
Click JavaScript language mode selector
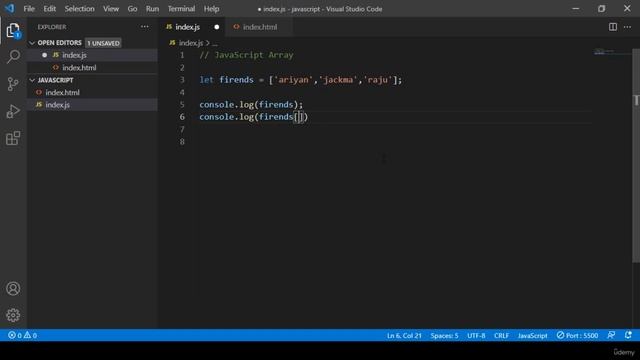point(532,336)
